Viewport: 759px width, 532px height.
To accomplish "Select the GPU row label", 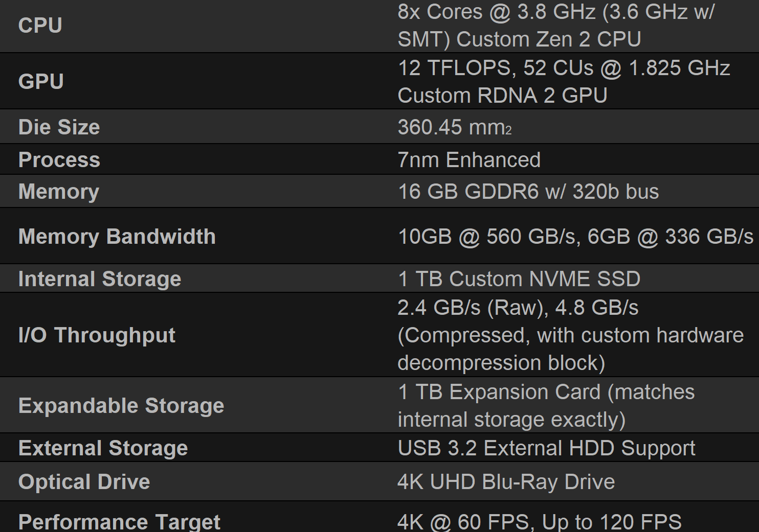I will click(41, 82).
